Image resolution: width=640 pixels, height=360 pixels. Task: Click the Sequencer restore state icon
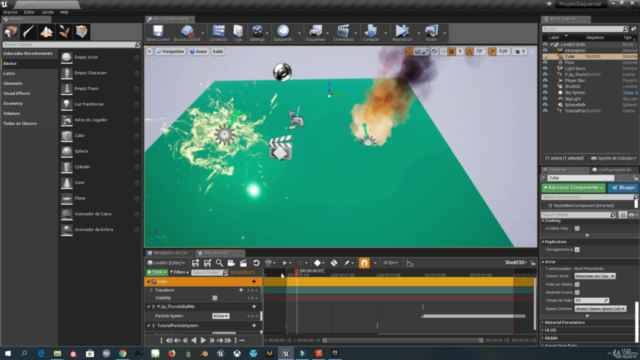(x=256, y=263)
